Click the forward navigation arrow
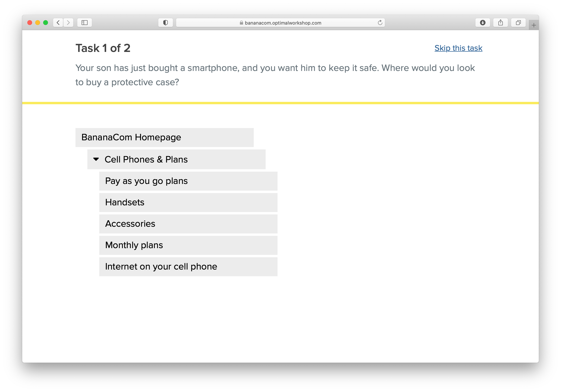Screen dimensions: 561x392 [x=68, y=22]
